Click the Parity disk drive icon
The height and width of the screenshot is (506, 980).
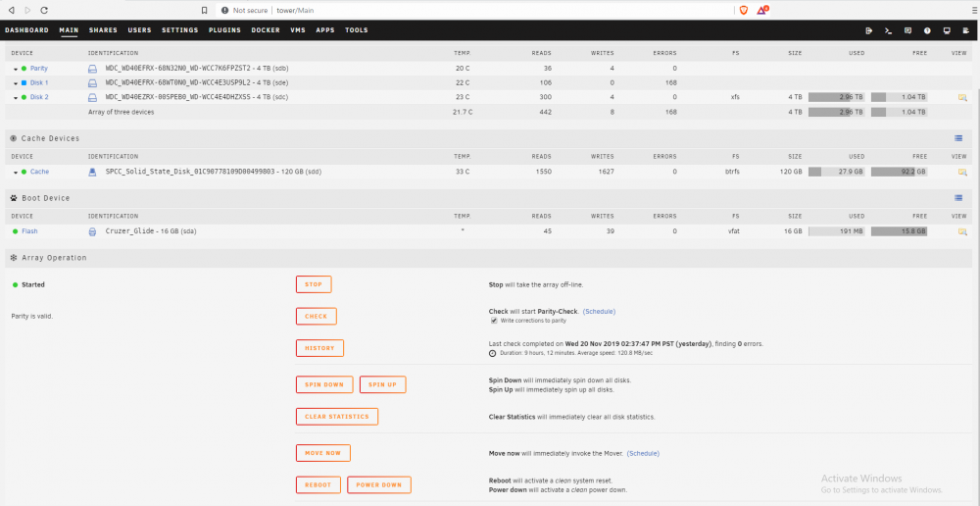click(92, 69)
